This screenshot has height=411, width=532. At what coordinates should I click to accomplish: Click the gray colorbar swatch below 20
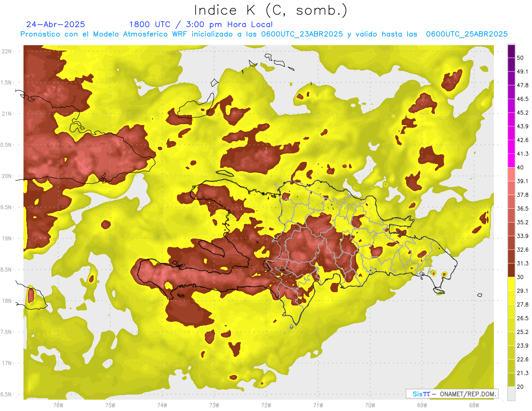pos(511,394)
